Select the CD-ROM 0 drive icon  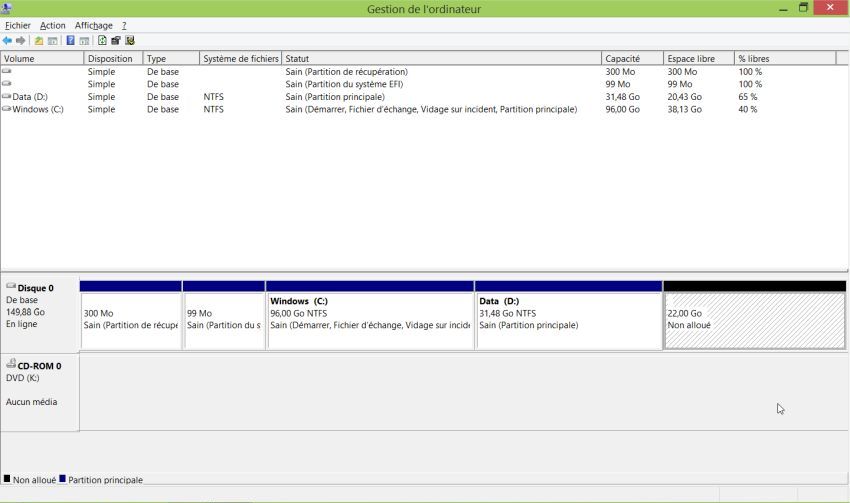[x=11, y=364]
